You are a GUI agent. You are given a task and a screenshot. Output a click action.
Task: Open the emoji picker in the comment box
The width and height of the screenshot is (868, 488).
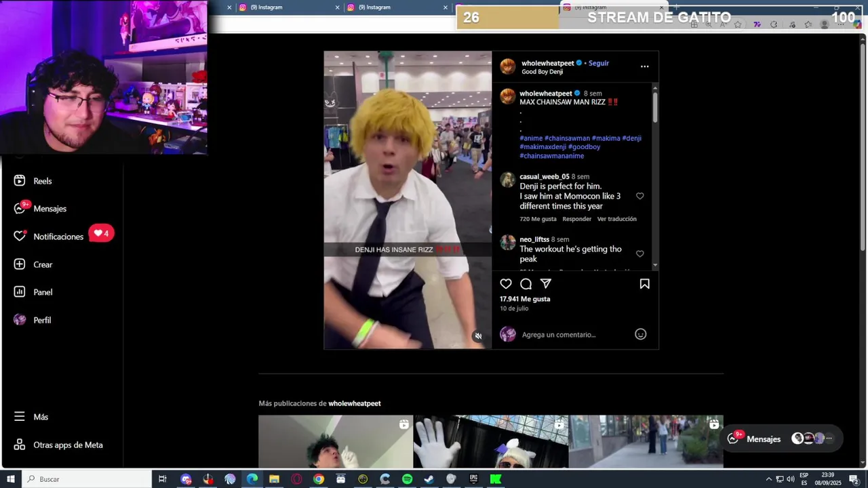640,334
